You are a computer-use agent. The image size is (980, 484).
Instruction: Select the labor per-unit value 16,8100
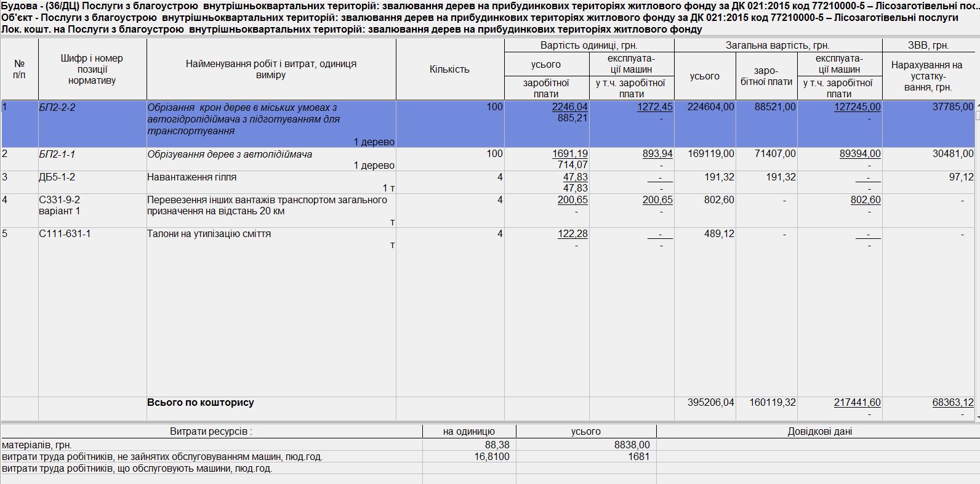coord(492,457)
